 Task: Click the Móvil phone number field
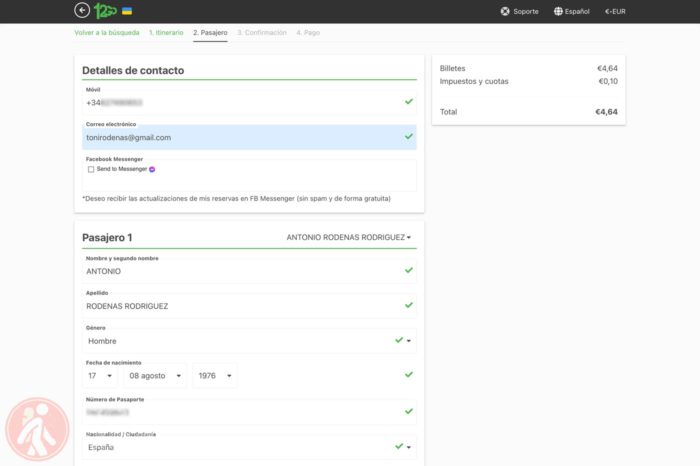click(249, 103)
